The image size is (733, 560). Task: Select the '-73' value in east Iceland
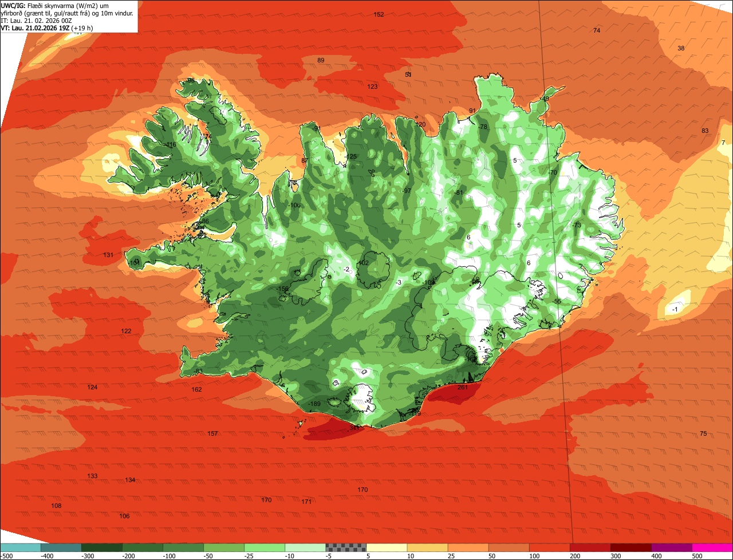coord(577,225)
